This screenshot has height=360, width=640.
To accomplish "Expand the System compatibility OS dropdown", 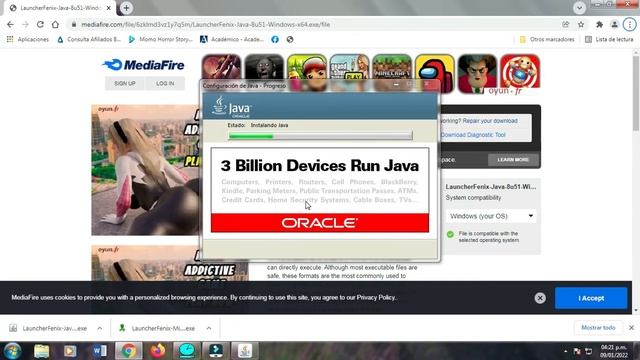I will 491,216.
